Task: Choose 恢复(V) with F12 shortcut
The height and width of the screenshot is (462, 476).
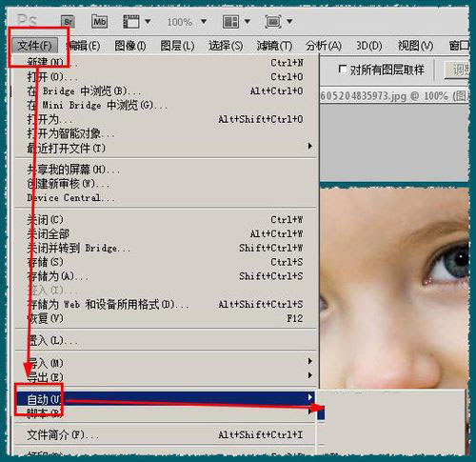Action: [166, 318]
